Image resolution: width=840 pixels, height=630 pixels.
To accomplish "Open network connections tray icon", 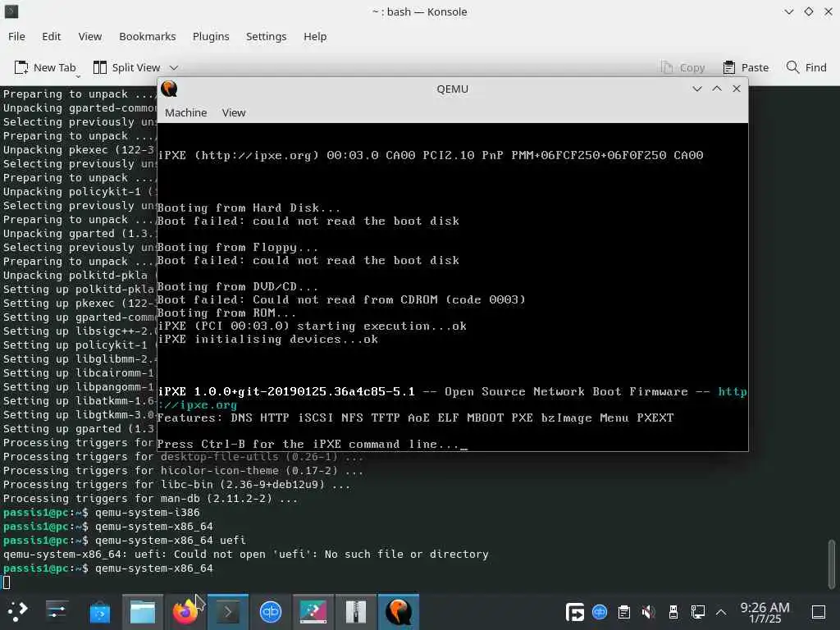I will point(697,612).
